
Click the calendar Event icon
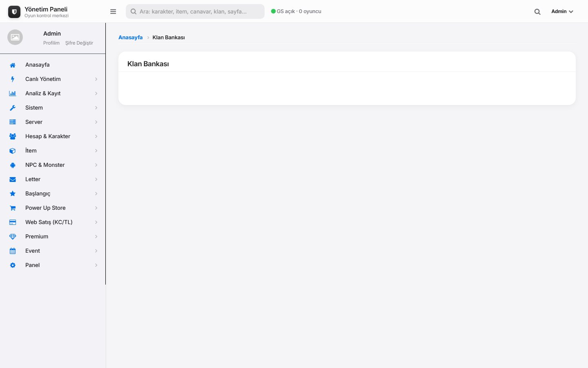tap(13, 251)
